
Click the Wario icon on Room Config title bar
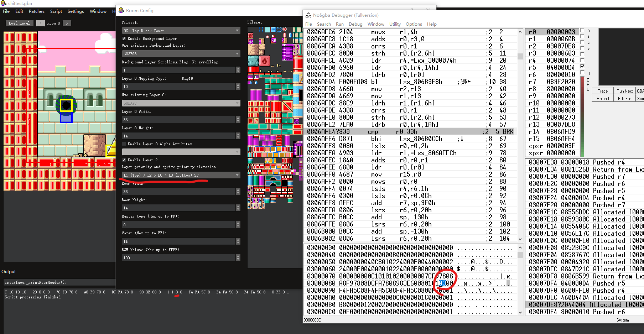coord(121,10)
